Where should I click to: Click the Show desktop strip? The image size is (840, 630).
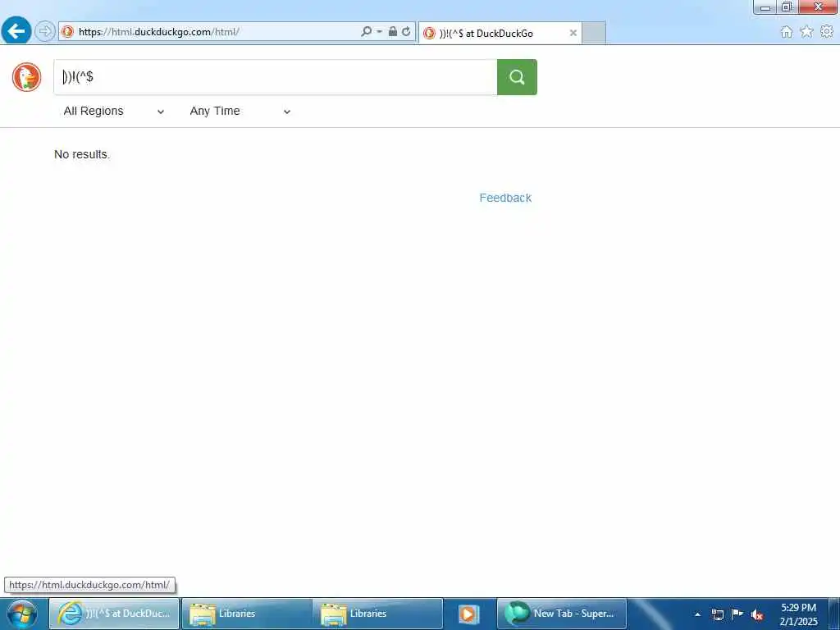click(834, 614)
